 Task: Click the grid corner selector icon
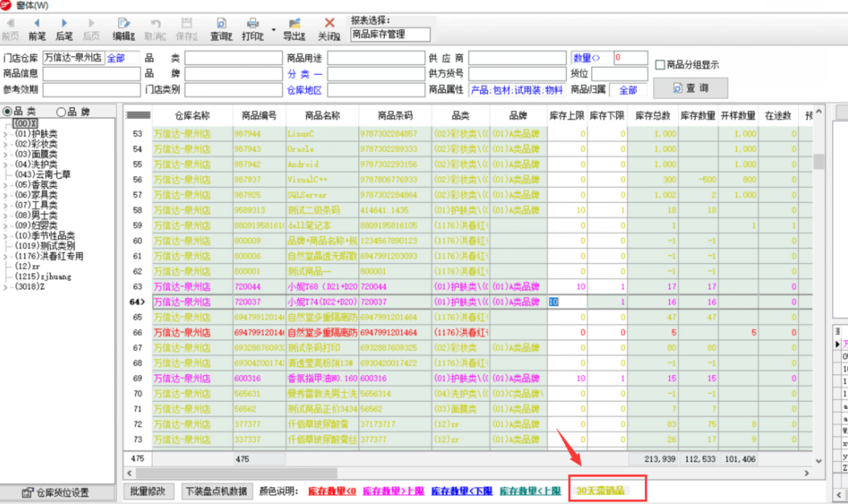pyautogui.click(x=138, y=115)
